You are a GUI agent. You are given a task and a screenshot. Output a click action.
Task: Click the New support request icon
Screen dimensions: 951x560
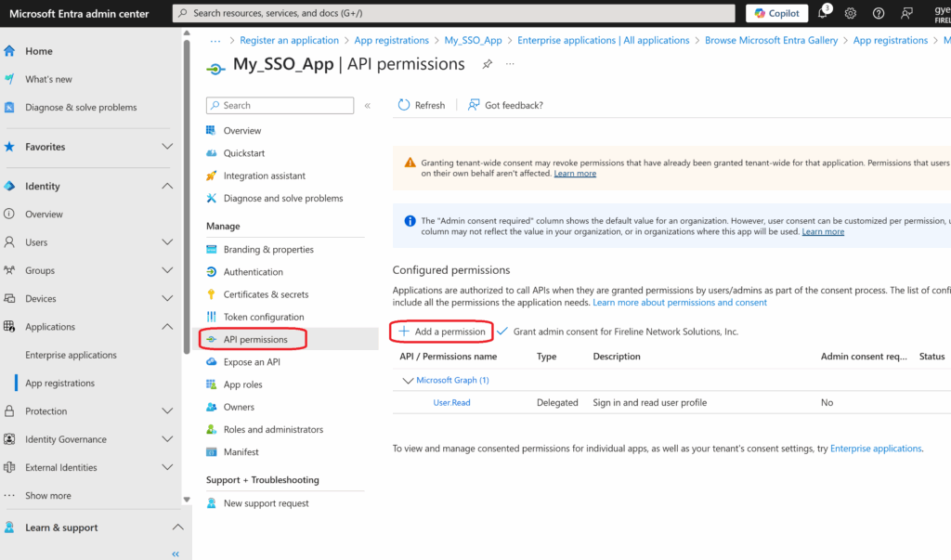point(211,503)
